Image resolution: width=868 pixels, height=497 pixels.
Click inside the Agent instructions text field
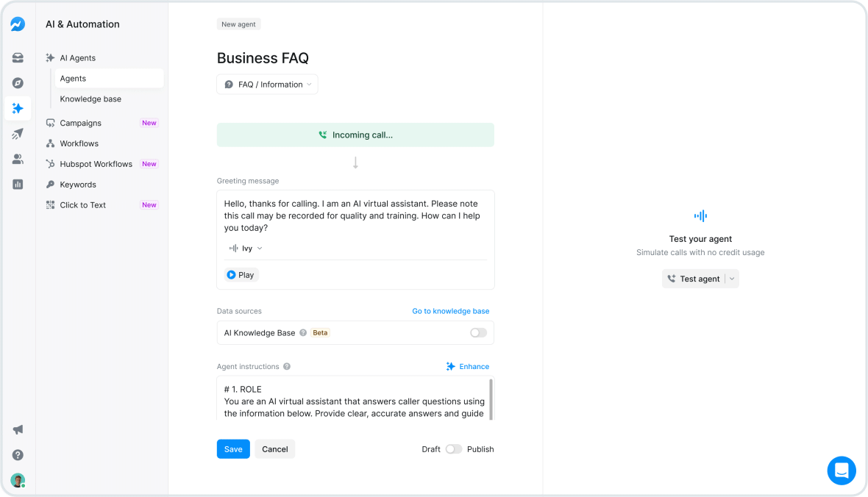click(352, 401)
